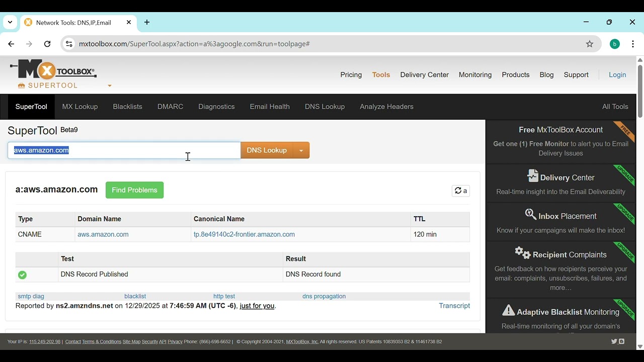The height and width of the screenshot is (362, 644).
Task: Open Monitoring in top navigation
Action: pos(475,75)
